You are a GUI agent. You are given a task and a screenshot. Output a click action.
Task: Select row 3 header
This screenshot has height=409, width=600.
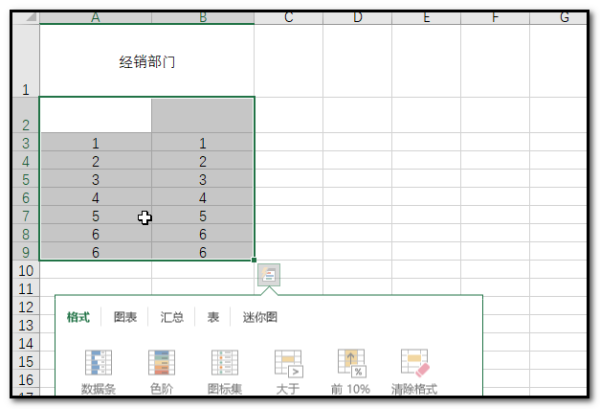tap(26, 143)
